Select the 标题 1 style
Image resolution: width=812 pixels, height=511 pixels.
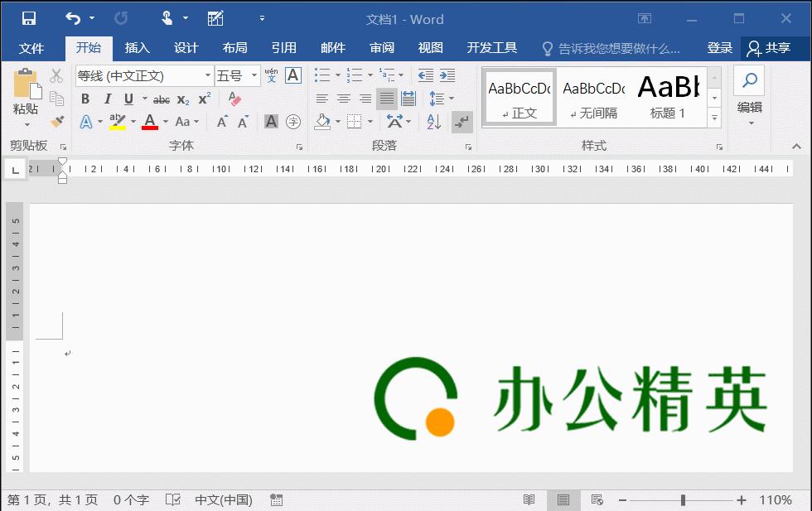[668, 93]
